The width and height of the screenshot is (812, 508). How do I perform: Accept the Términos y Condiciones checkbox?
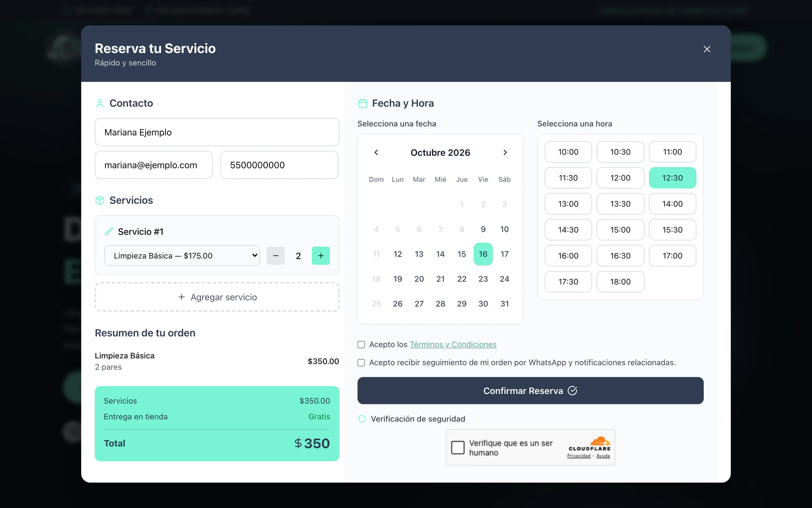click(x=361, y=344)
